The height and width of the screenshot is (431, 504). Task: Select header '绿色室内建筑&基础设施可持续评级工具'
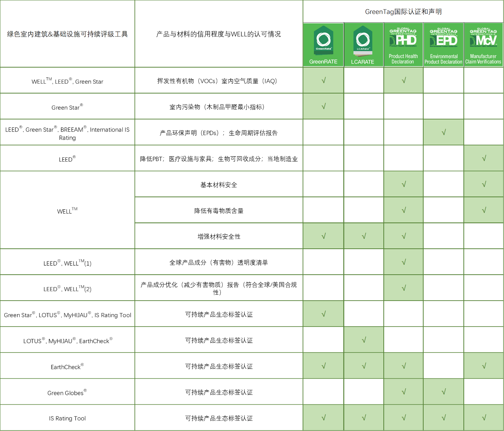(x=68, y=34)
